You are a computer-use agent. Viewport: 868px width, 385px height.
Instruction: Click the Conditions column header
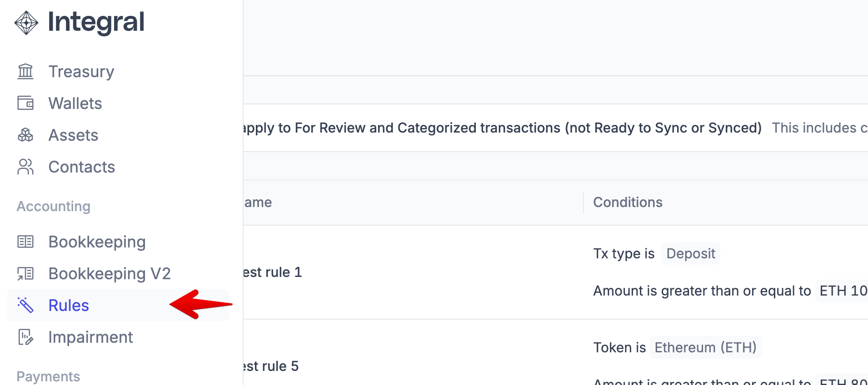coord(628,202)
